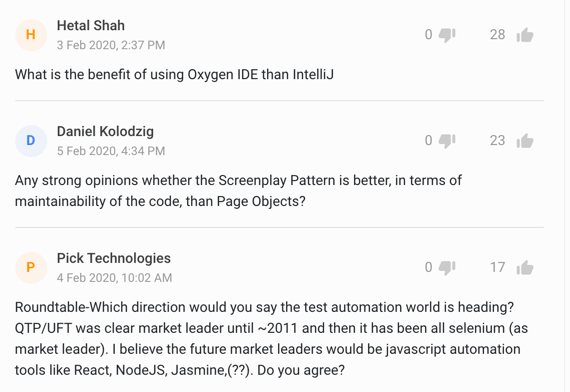Downvote Hetal Shah's question with thumbs-down
The width and height of the screenshot is (570, 392).
click(x=447, y=35)
